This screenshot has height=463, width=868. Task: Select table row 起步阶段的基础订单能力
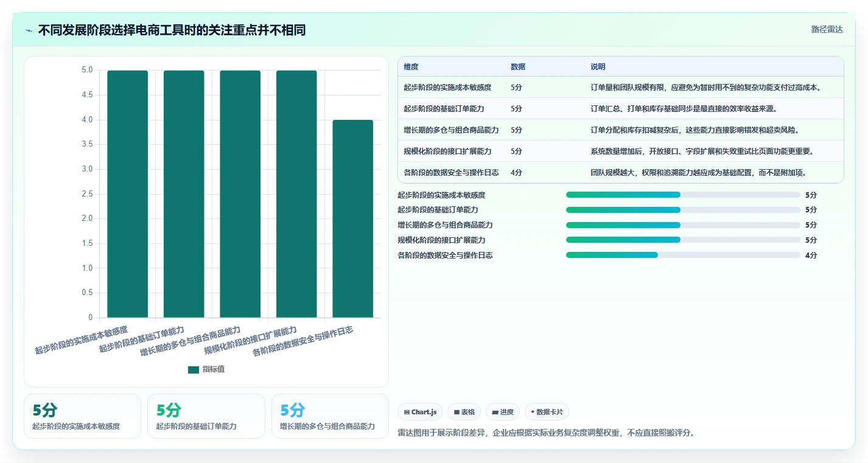click(621, 109)
